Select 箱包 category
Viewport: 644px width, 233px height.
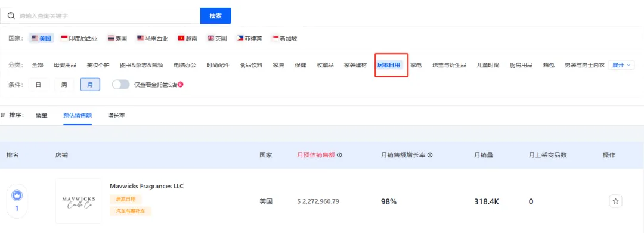(x=549, y=65)
